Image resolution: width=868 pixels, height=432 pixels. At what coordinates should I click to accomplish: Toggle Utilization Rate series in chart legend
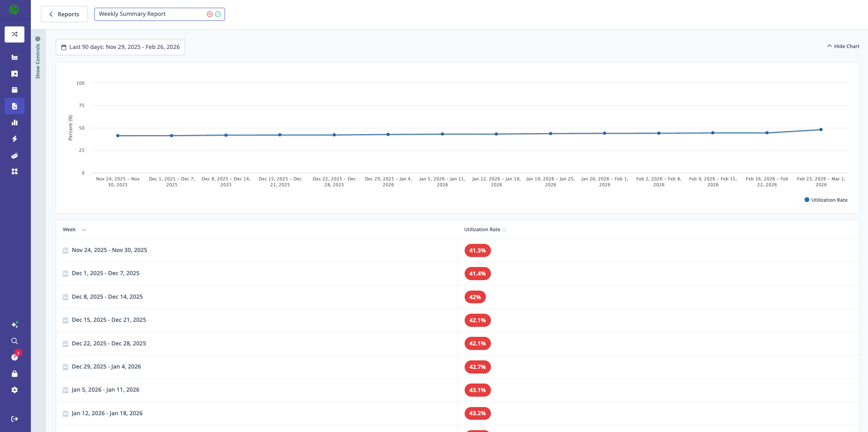tap(826, 200)
